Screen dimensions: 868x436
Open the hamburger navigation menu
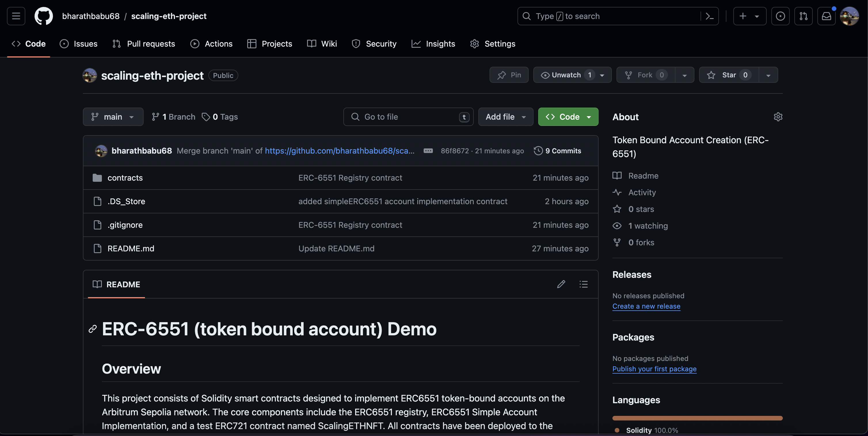click(16, 16)
